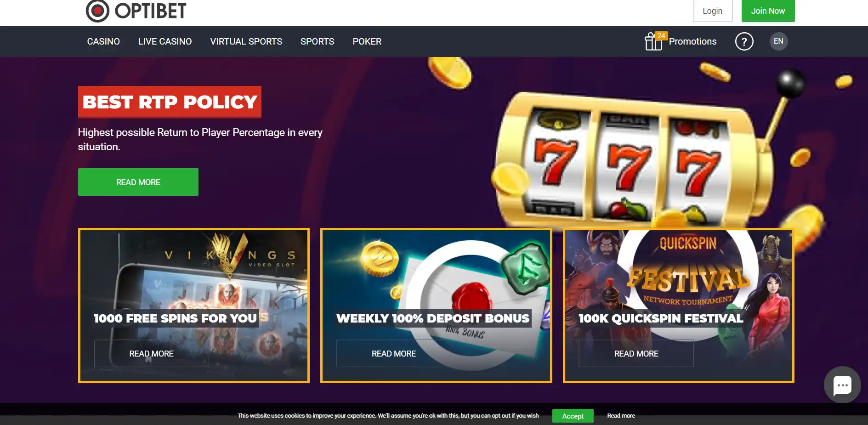
Task: Open the Promotions gift box icon
Action: coord(653,41)
